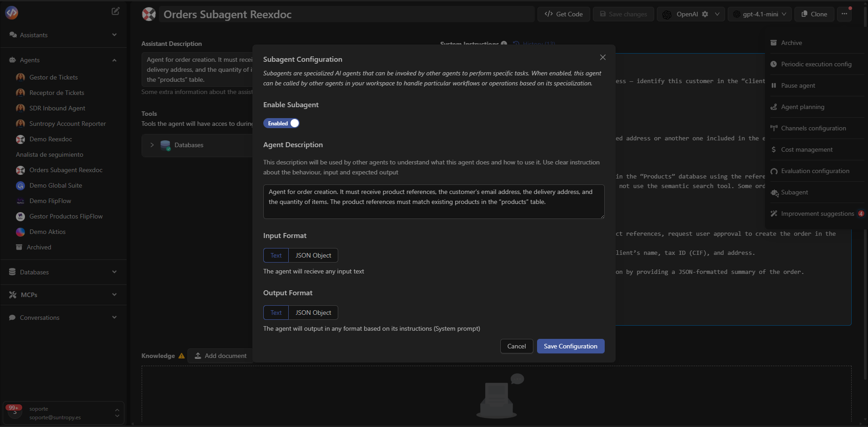Open the three-dot more options menu

tap(844, 14)
